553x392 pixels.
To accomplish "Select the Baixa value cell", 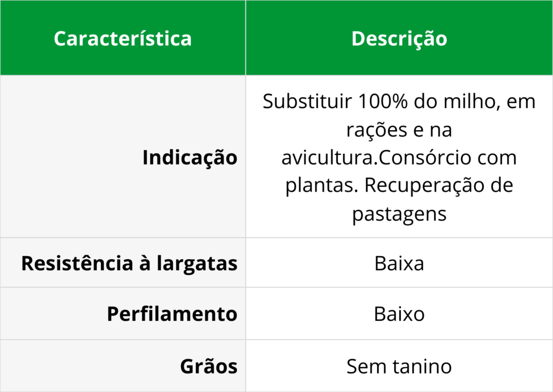I will click(399, 263).
